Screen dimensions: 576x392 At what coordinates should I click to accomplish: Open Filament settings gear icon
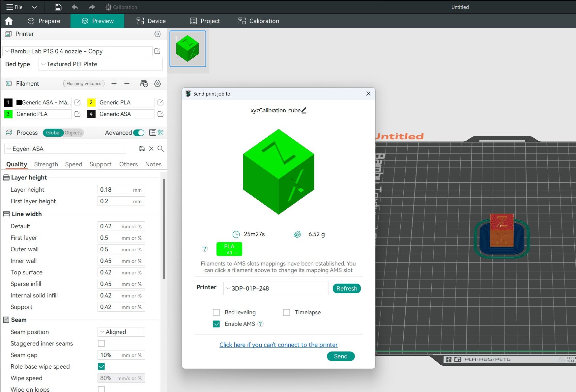[x=158, y=84]
